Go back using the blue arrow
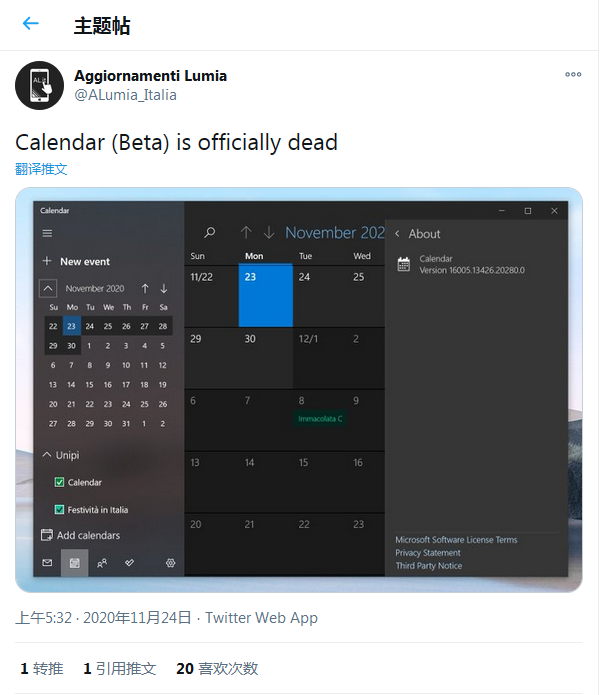Image resolution: width=601 pixels, height=695 pixels. point(31,23)
